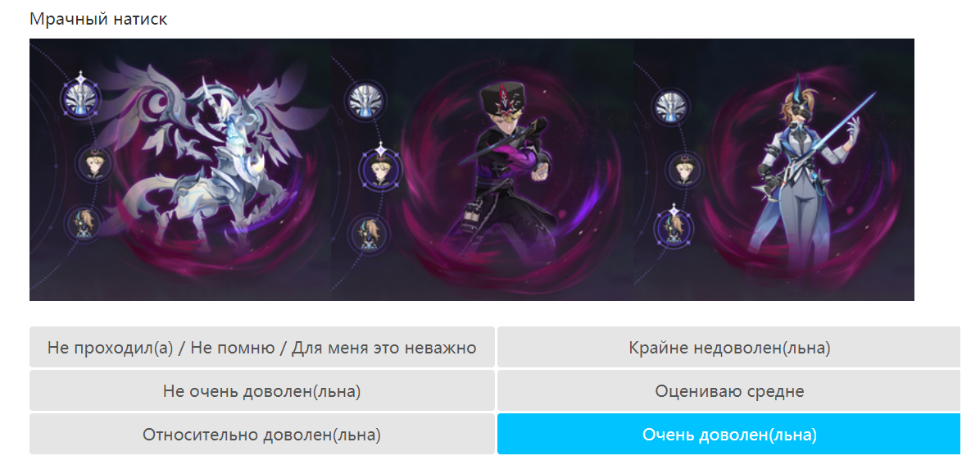
Task: Click the "Мрачный натиск" heading text
Action: coord(99,19)
